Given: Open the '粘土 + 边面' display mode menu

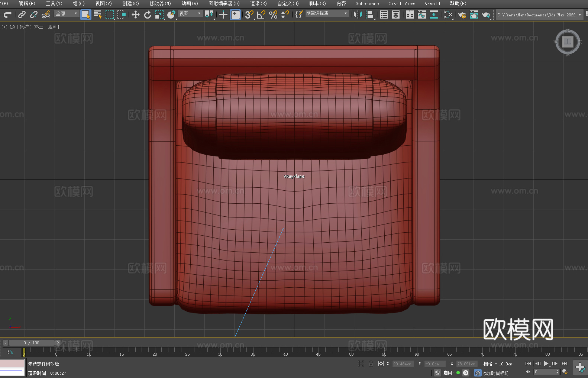Looking at the screenshot, I should [46, 27].
